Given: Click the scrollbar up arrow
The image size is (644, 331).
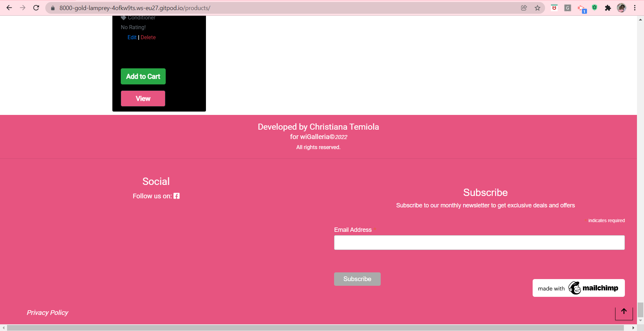Looking at the screenshot, I should pyautogui.click(x=640, y=19).
